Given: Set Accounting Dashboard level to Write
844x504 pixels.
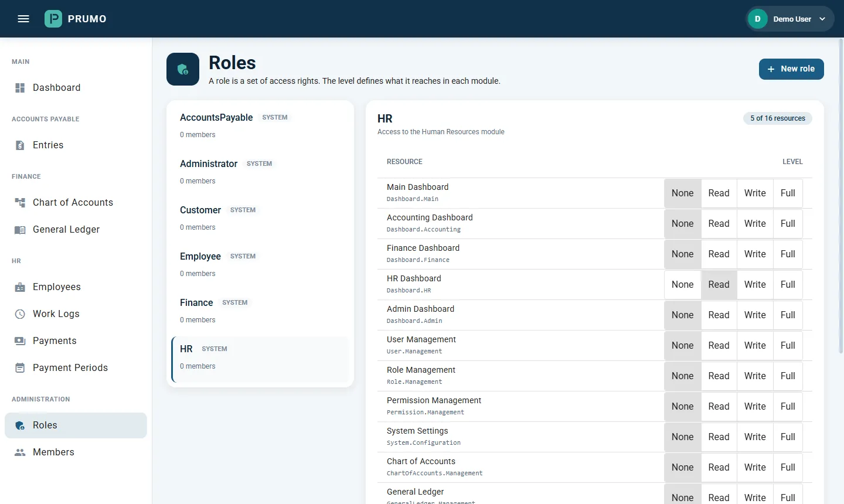Looking at the screenshot, I should coord(755,224).
